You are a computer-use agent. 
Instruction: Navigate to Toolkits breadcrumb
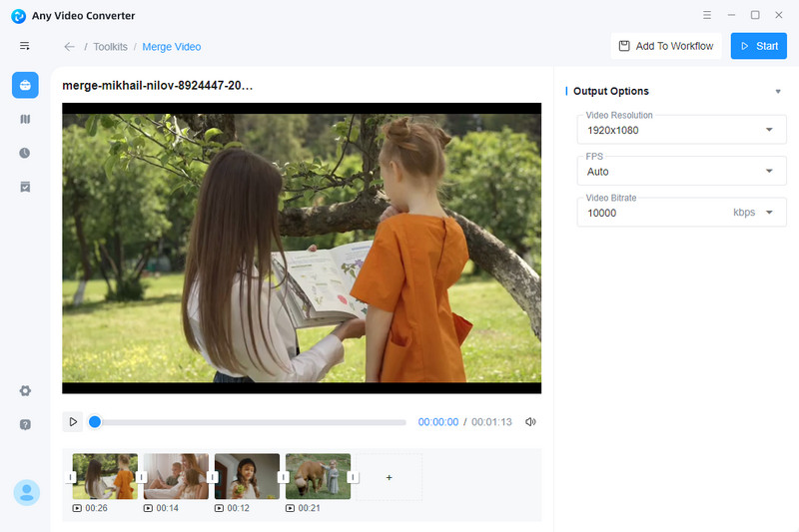[x=110, y=47]
